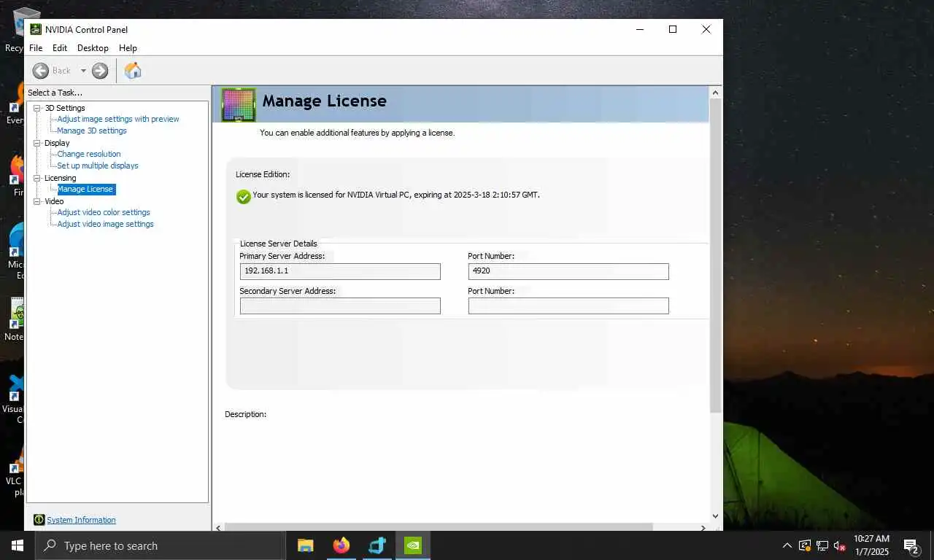Screen dimensions: 934x560
Task: Select Change resolution
Action: coord(89,154)
